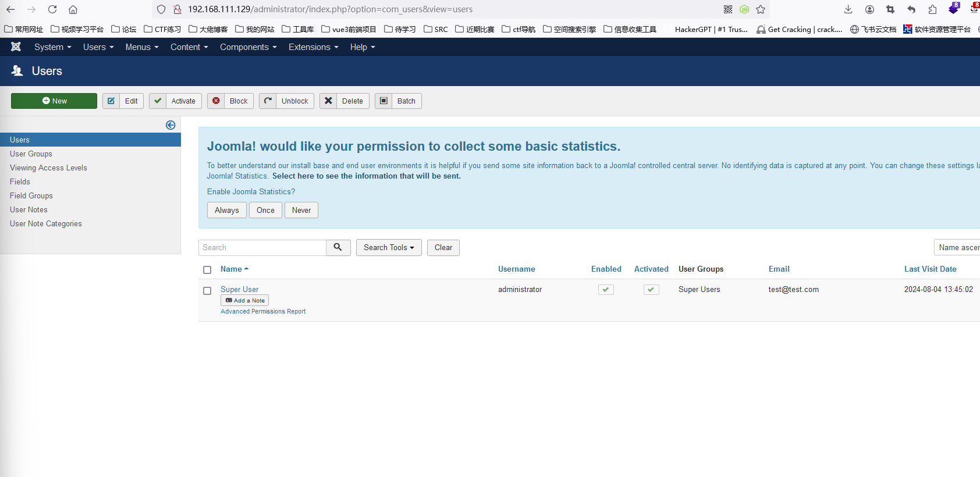The width and height of the screenshot is (980, 477).
Task: Open the Name ascending sort dropdown
Action: [957, 248]
